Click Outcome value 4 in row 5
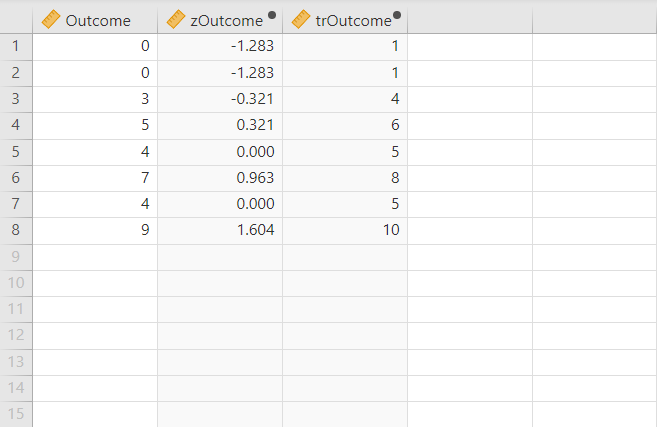 point(145,152)
